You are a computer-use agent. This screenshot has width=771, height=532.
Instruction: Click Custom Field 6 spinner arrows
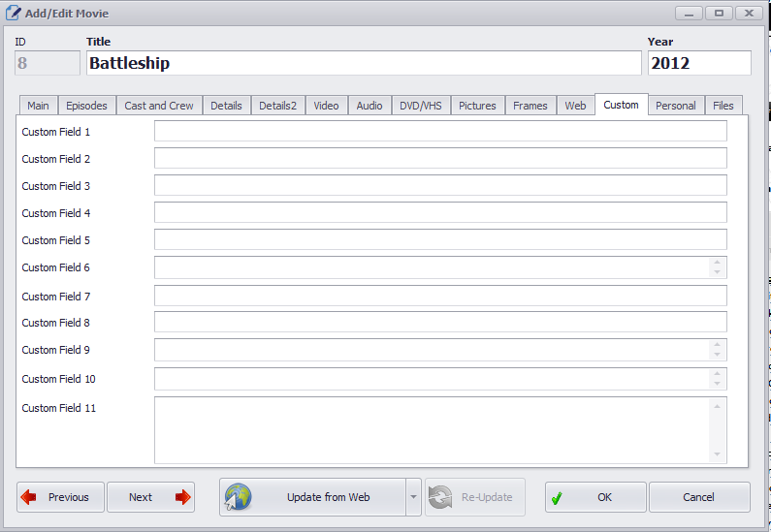[x=717, y=267]
